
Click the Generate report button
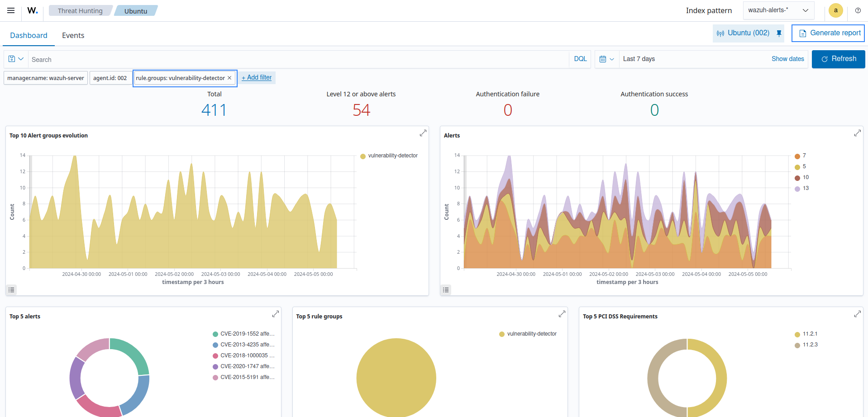[828, 33]
